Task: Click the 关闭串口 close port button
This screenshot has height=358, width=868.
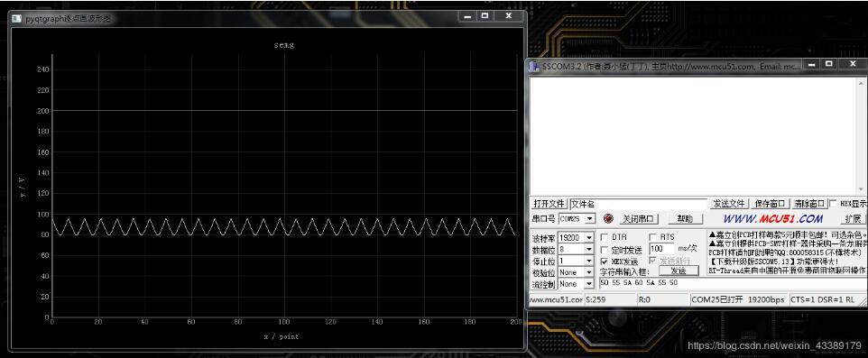Action: point(638,218)
